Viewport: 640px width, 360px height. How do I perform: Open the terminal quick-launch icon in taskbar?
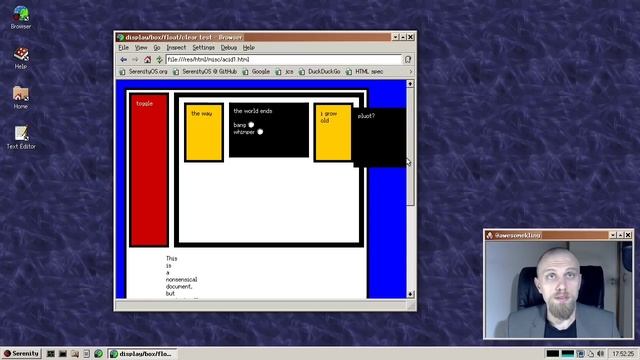(62, 353)
